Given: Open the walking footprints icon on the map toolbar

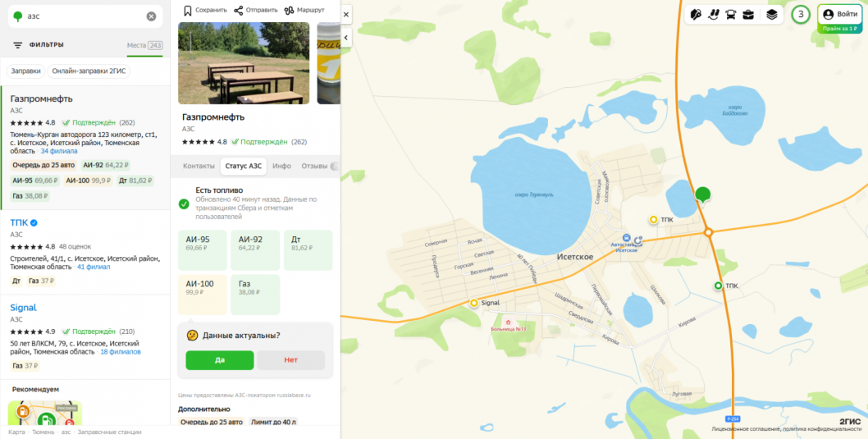Looking at the screenshot, I should pos(714,15).
